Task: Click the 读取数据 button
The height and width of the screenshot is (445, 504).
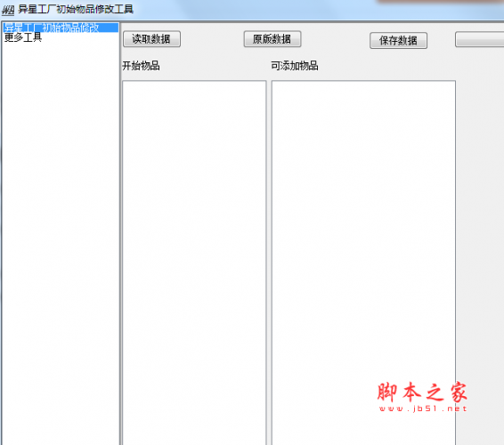Action: pyautogui.click(x=151, y=39)
